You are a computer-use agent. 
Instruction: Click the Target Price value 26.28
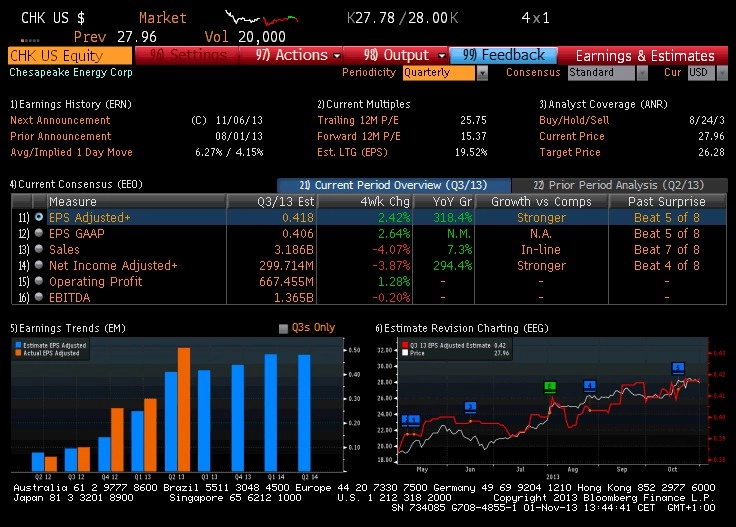(711, 152)
